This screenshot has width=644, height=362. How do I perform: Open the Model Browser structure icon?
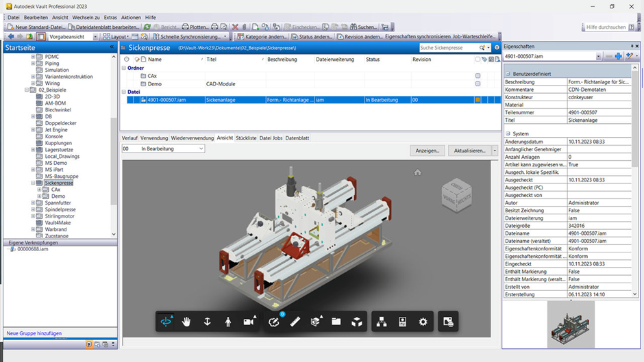pos(382,322)
